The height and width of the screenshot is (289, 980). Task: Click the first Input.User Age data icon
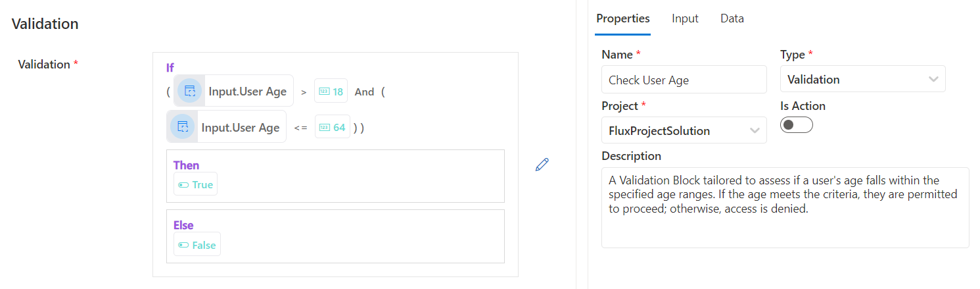[190, 92]
